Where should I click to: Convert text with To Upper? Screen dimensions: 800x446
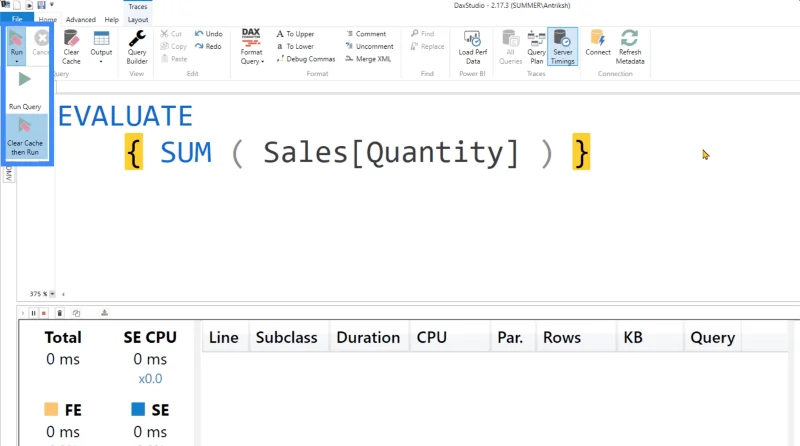pyautogui.click(x=295, y=34)
